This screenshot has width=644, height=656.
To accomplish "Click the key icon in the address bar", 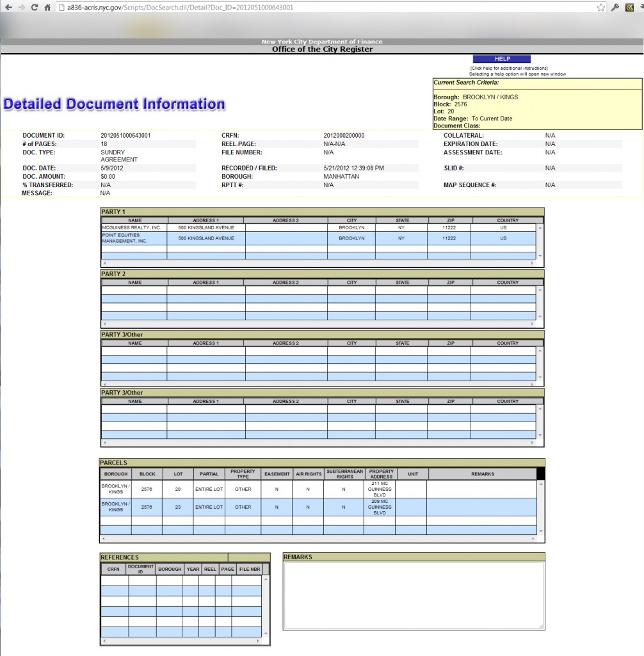I will 615,8.
